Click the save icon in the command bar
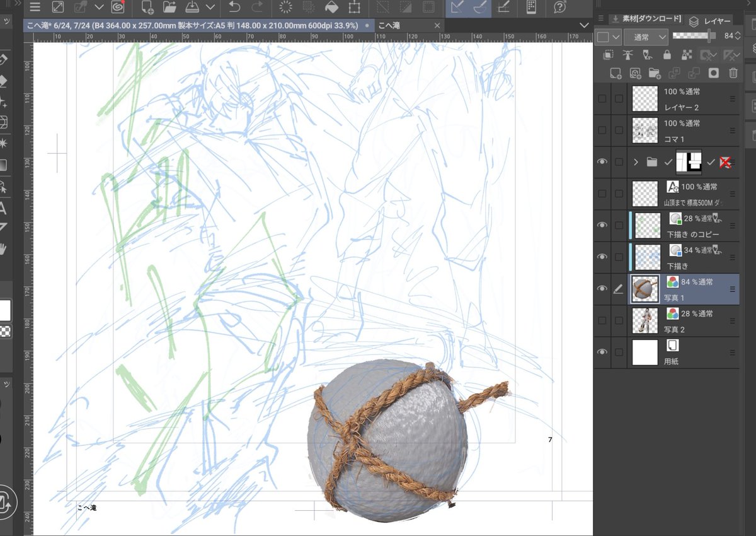The image size is (756, 536). 193,8
